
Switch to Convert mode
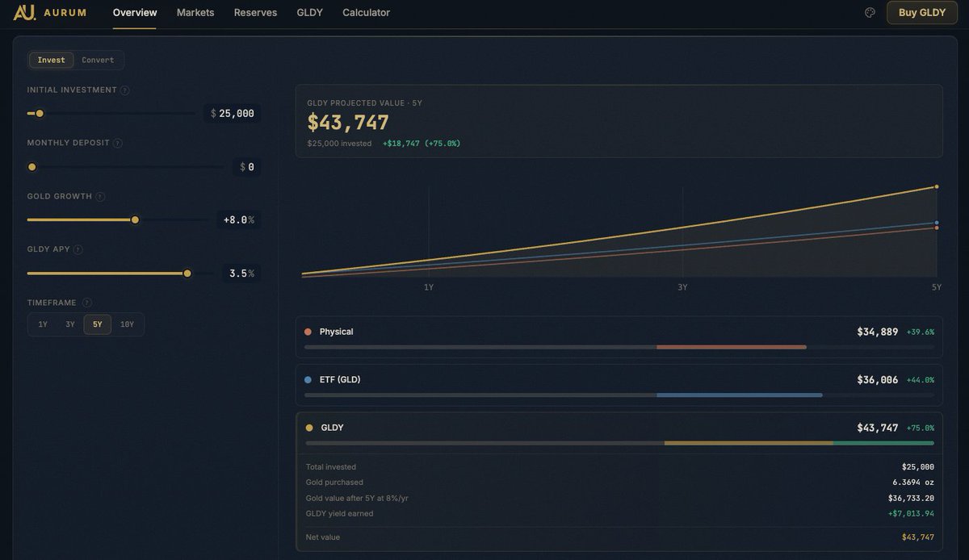point(98,60)
